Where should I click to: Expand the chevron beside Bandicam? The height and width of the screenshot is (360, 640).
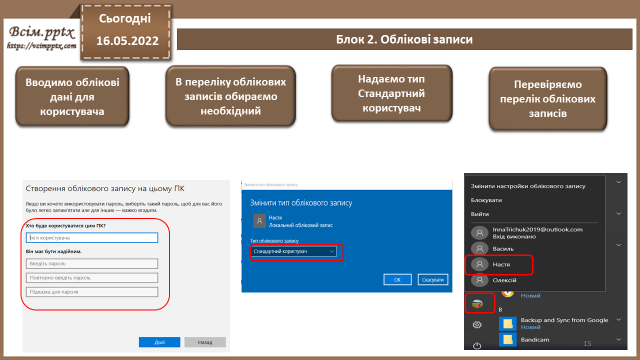[619, 340]
